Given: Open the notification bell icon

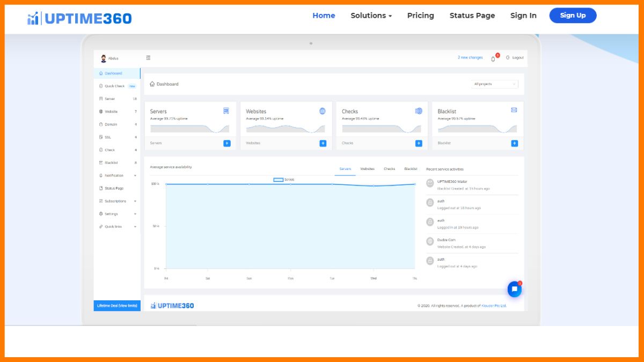Looking at the screenshot, I should click(493, 58).
